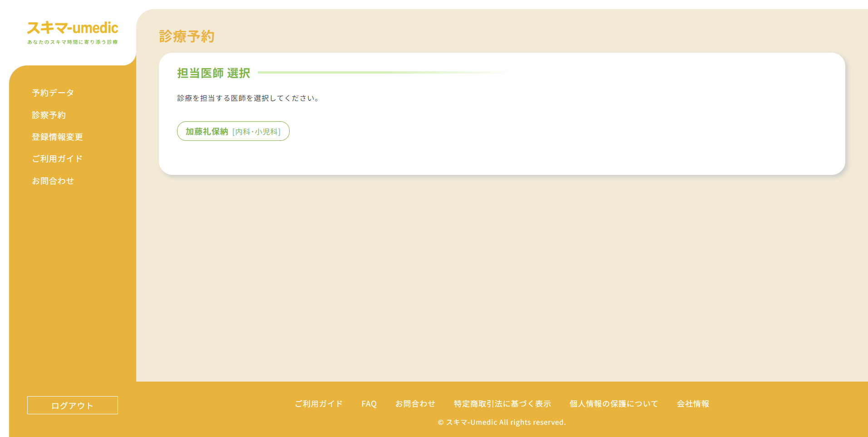Image resolution: width=868 pixels, height=437 pixels.
Task: Click the 診療予約 page heading
Action: [x=187, y=36]
